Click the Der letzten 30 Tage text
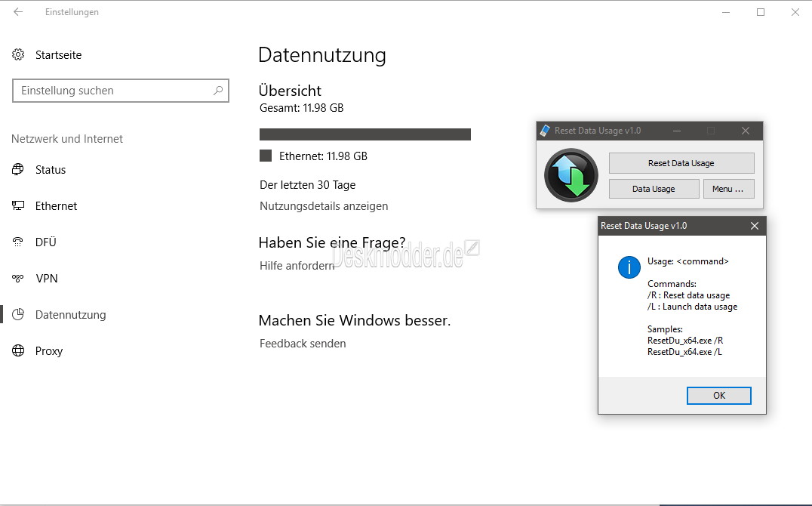This screenshot has width=812, height=506. pyautogui.click(x=308, y=184)
